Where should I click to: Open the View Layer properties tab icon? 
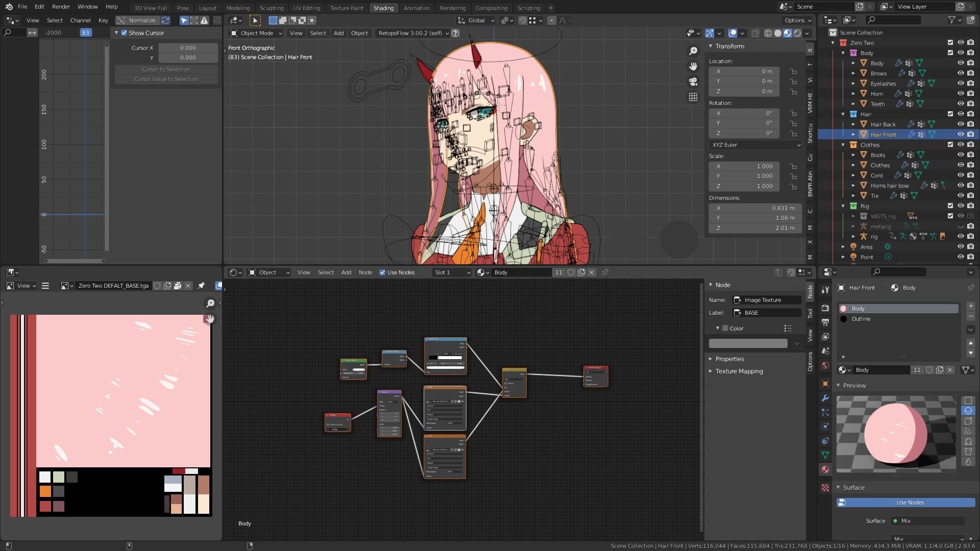pyautogui.click(x=825, y=337)
